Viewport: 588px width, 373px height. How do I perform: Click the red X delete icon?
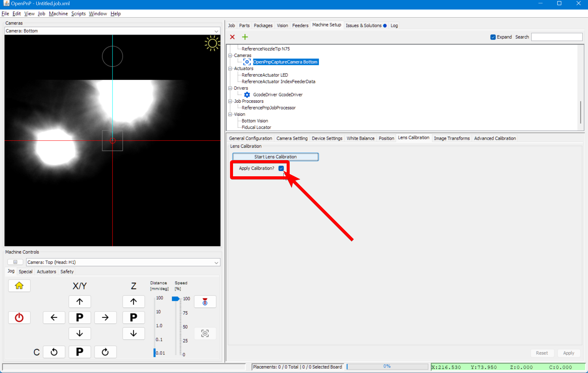click(232, 37)
